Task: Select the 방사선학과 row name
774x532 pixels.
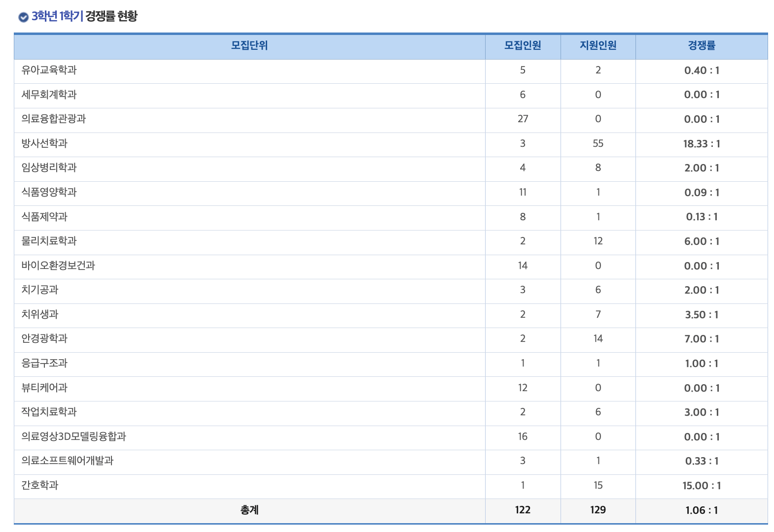Action: pos(44,143)
